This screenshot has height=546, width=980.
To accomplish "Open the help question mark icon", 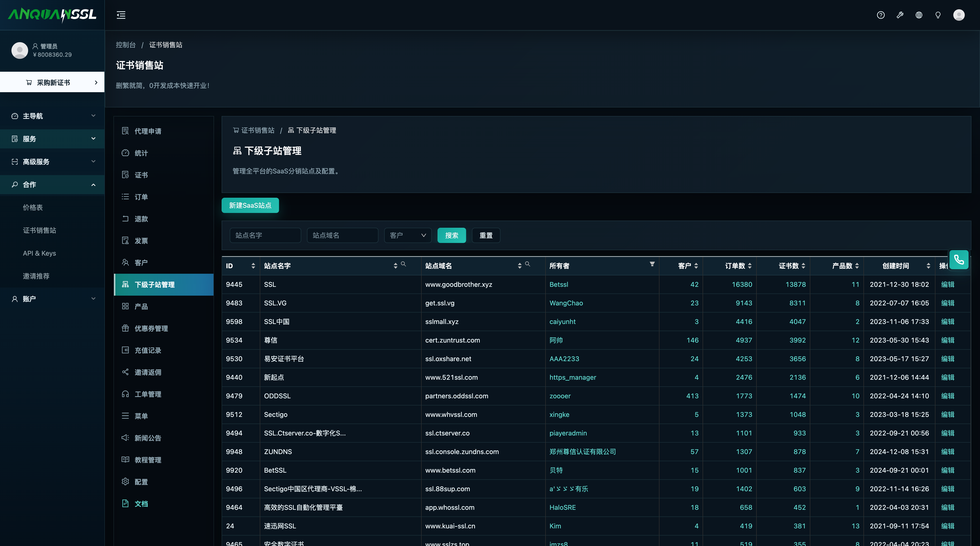I will click(881, 15).
